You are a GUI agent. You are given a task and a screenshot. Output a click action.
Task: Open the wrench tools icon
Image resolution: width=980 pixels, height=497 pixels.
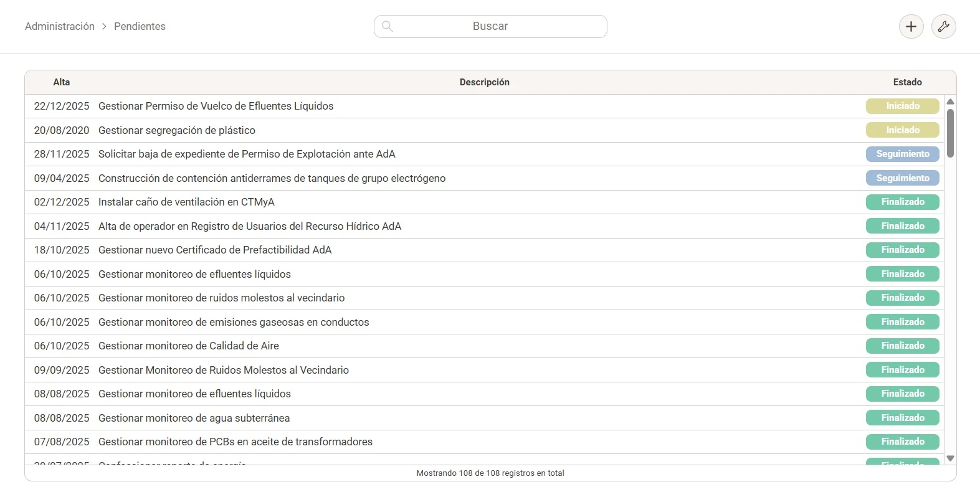[x=943, y=26]
